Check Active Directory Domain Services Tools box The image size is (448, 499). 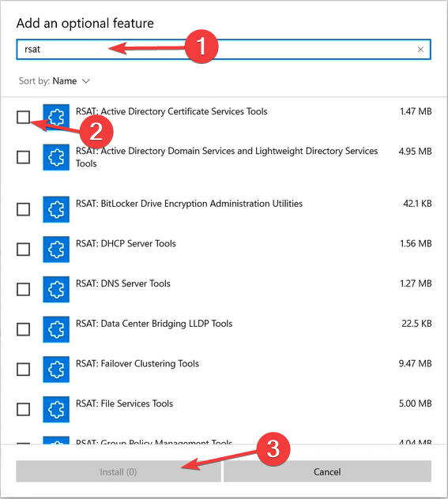(x=23, y=157)
